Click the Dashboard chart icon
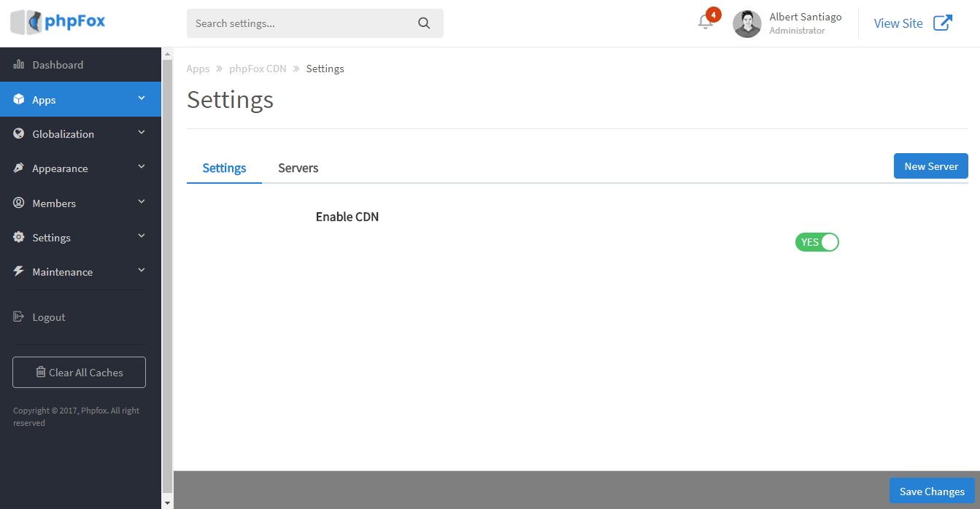This screenshot has width=980, height=509. pos(19,65)
